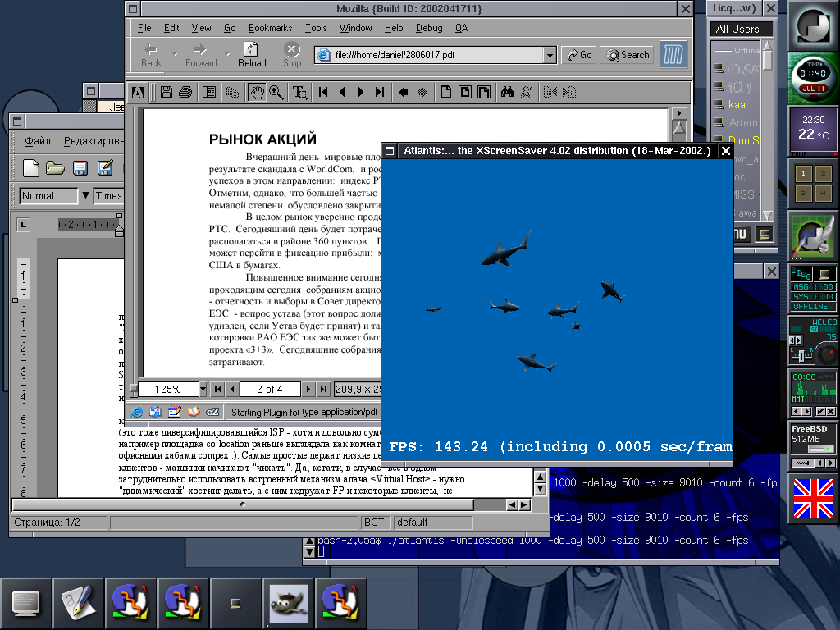This screenshot has width=840, height=630.
Task: Click the monitor icon in bottom dock
Action: pos(25,603)
